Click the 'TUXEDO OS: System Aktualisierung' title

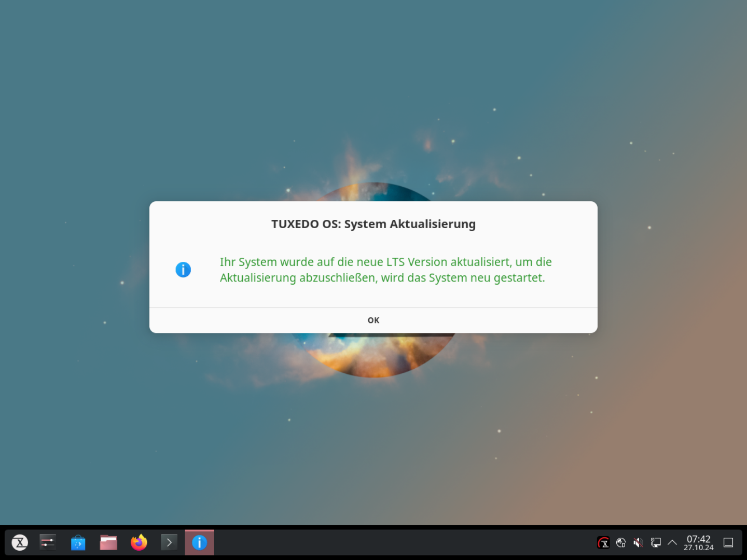(x=374, y=224)
